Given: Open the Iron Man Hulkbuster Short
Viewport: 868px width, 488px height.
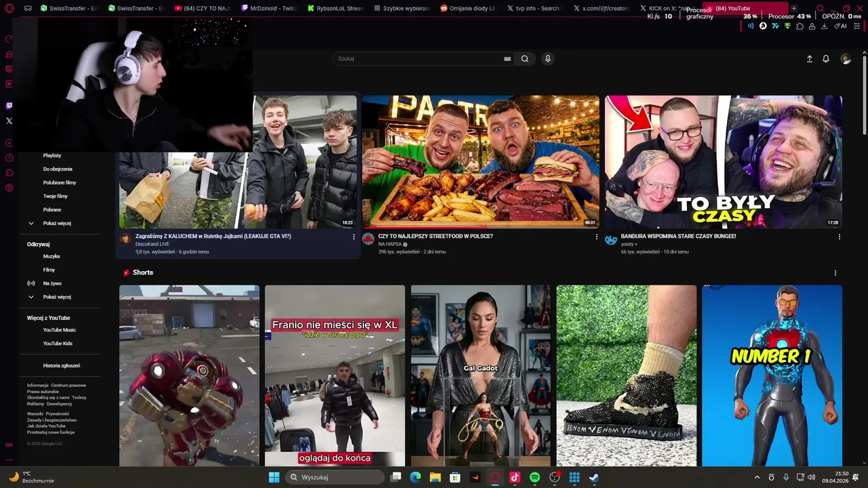Looking at the screenshot, I should pyautogui.click(x=189, y=375).
